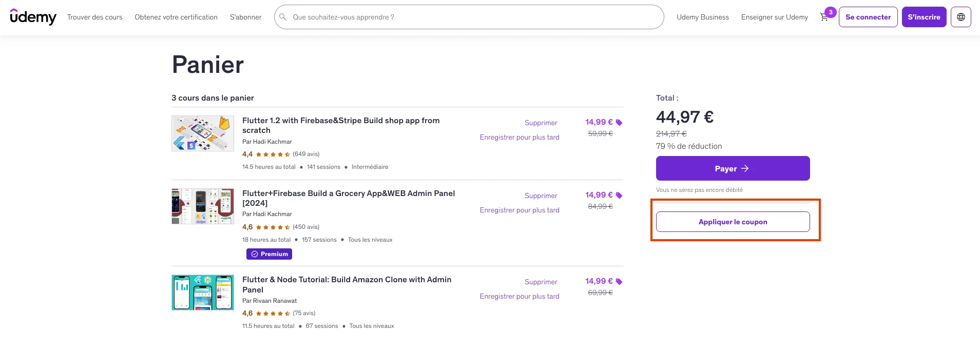The height and width of the screenshot is (351, 980).
Task: Click the '(450 avis)' review count
Action: pyautogui.click(x=306, y=227)
